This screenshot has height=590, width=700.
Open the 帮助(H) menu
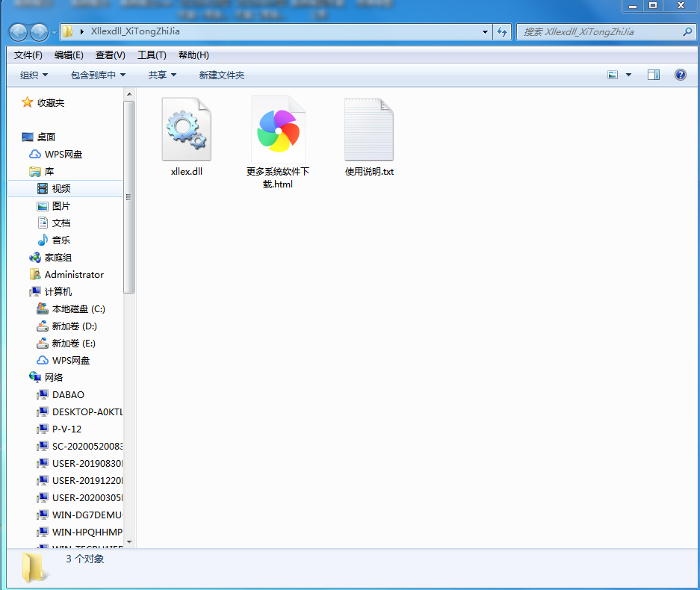[x=193, y=55]
